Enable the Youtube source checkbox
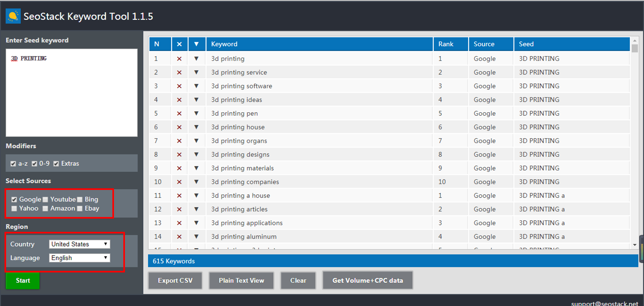 coord(45,200)
